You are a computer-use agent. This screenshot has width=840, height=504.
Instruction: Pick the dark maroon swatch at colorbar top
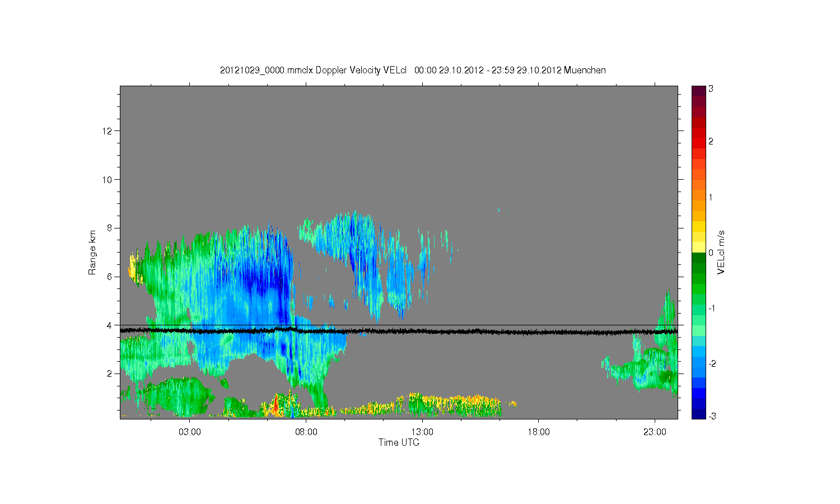[698, 91]
